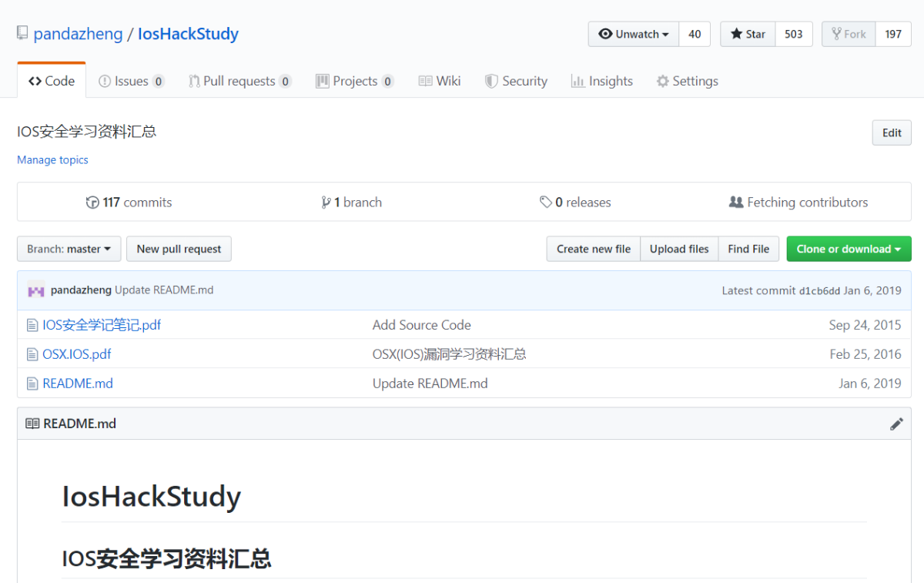This screenshot has height=583, width=924.
Task: Open the 0 releases page
Action: point(575,203)
